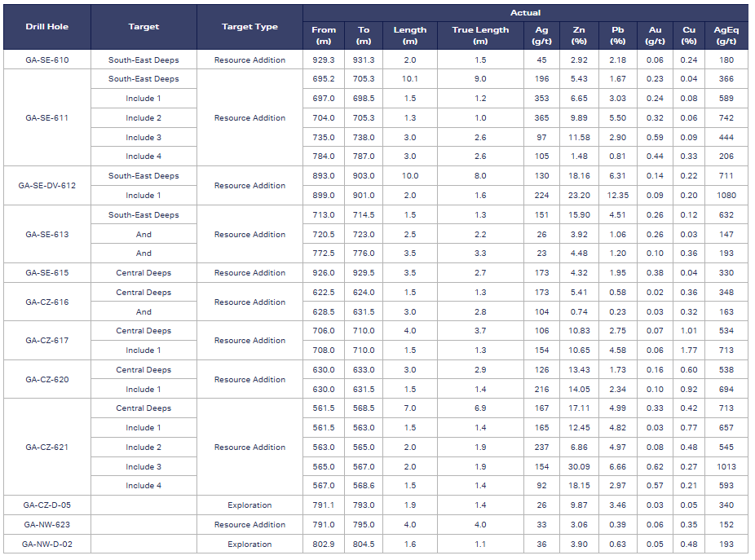Click the Pb value 12.35 cell
The height and width of the screenshot is (560, 755).
tap(618, 196)
